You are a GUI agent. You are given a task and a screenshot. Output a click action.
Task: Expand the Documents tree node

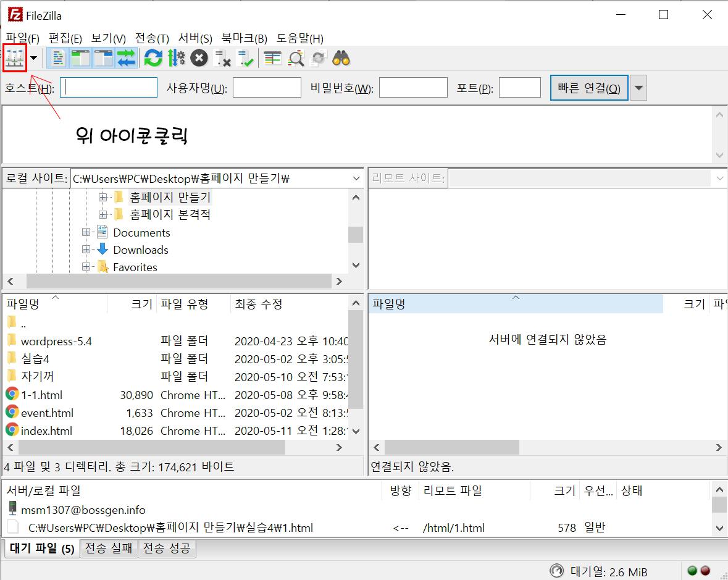click(86, 232)
